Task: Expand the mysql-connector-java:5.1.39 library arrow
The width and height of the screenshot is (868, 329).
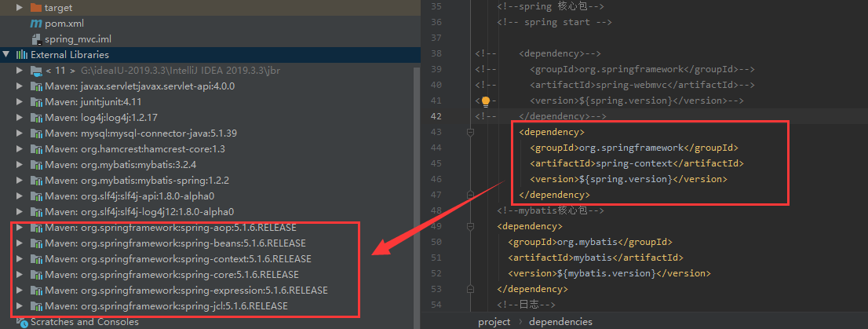Action: pos(20,133)
